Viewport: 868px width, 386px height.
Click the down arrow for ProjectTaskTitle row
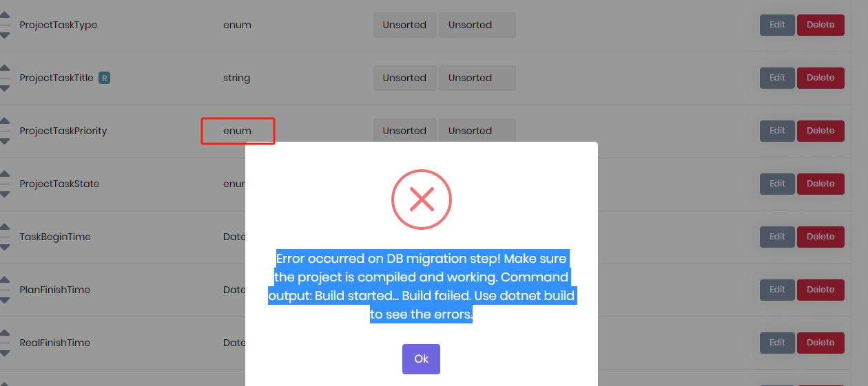(4, 89)
